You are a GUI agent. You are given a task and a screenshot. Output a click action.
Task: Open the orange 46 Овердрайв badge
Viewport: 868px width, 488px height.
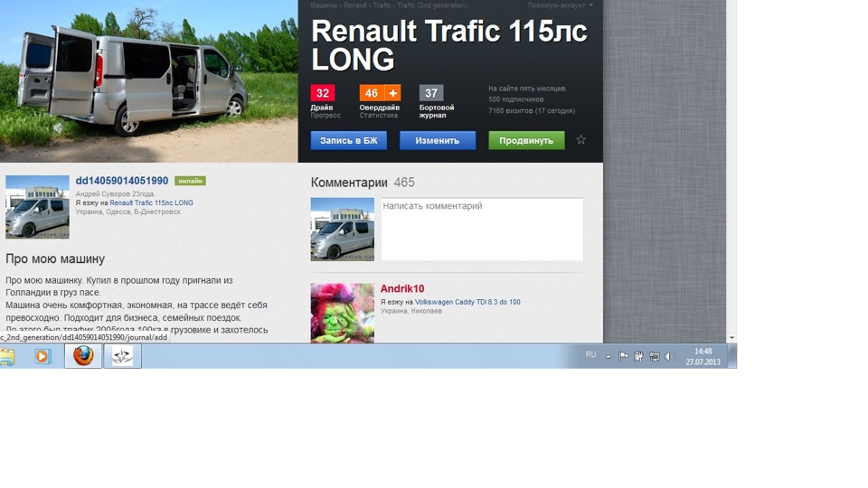click(372, 93)
